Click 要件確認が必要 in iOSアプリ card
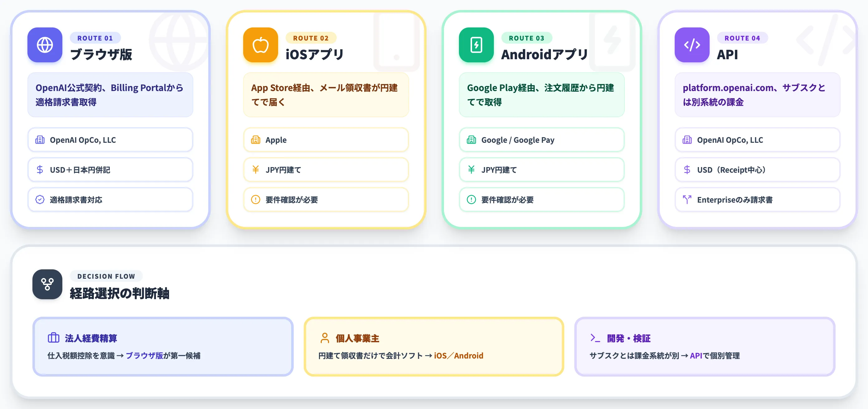The width and height of the screenshot is (868, 409). tap(292, 200)
